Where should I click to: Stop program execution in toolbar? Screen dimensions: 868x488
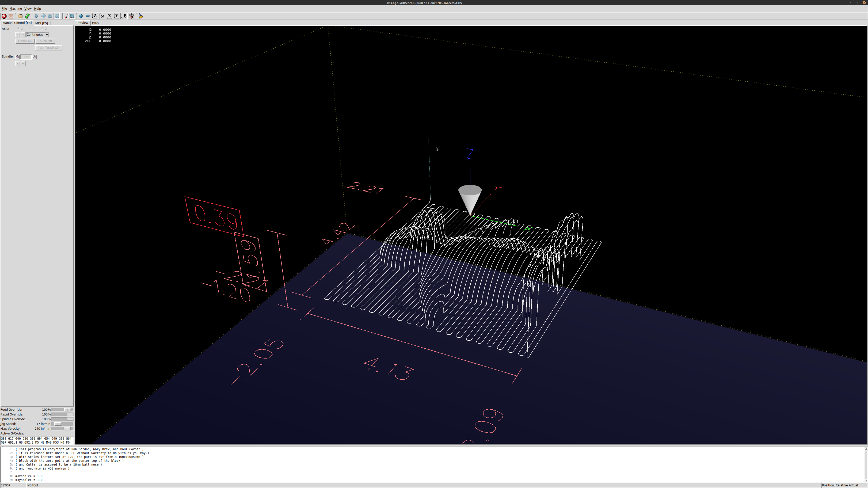tap(57, 16)
